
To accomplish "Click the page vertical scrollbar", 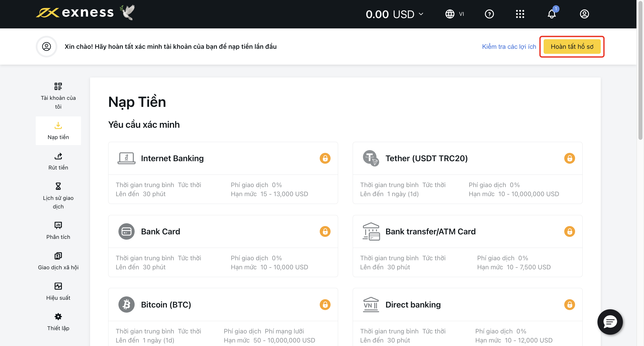I will tap(640, 70).
